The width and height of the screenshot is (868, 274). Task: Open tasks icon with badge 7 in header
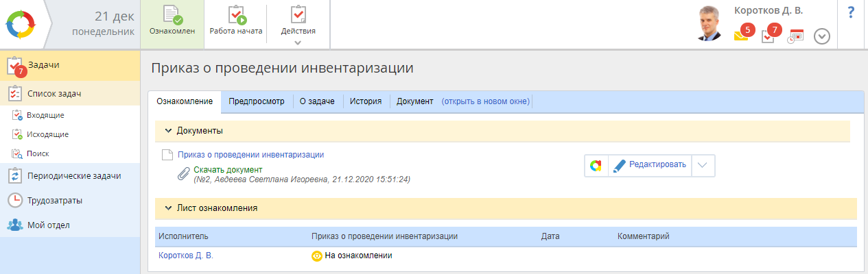(769, 36)
